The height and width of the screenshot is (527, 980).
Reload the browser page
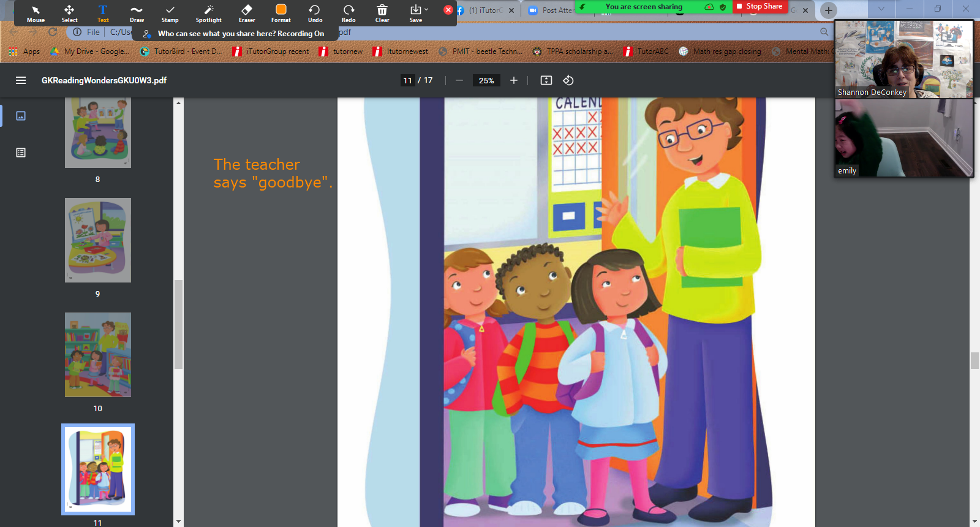point(53,32)
